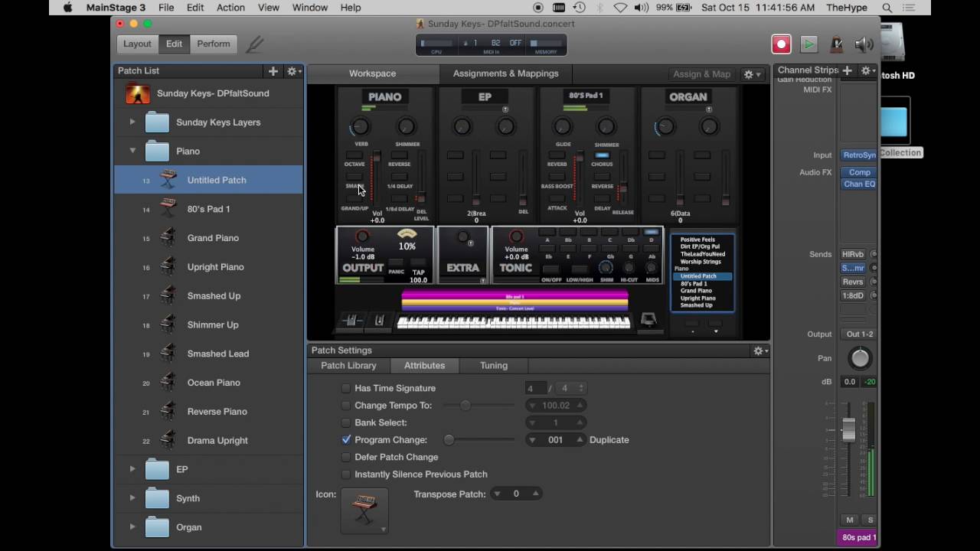Viewport: 980px width, 551px height.
Task: Switch to Patch Library tab
Action: pos(348,366)
